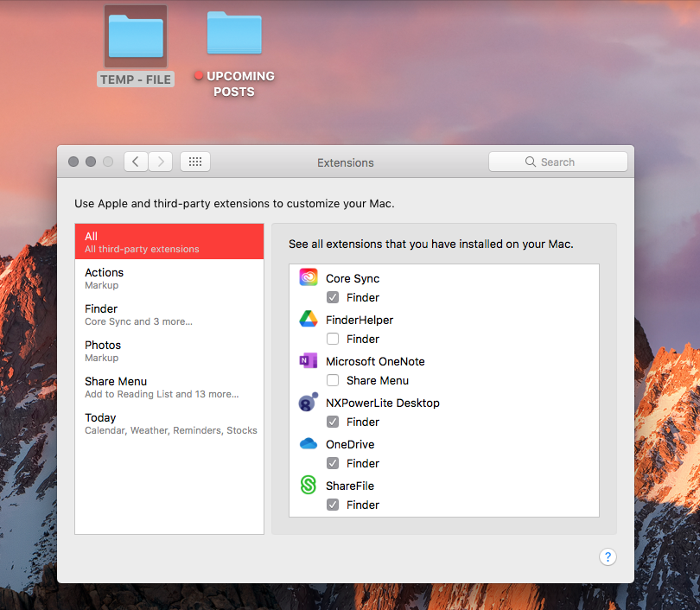This screenshot has width=700, height=610.
Task: Click the Core Sync Creative Cloud icon
Action: (x=308, y=277)
